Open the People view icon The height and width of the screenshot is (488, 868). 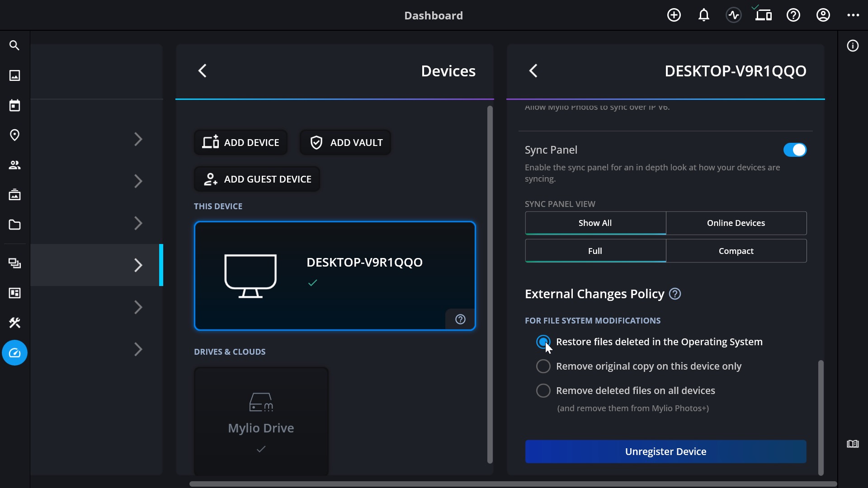click(14, 165)
